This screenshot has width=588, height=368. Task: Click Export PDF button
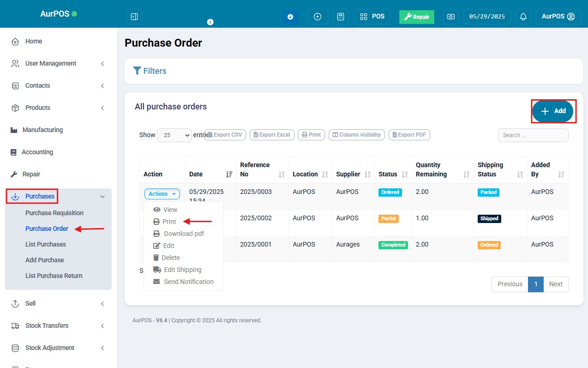click(x=409, y=135)
